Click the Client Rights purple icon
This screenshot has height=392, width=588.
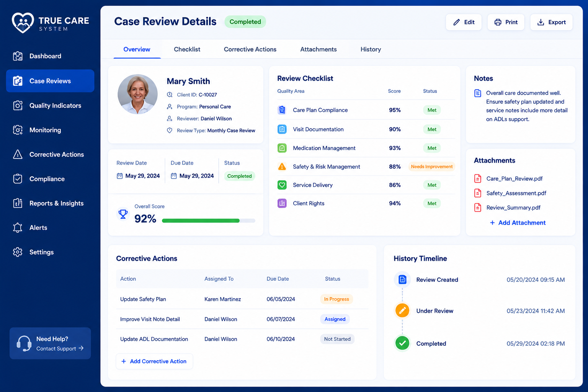coord(282,203)
